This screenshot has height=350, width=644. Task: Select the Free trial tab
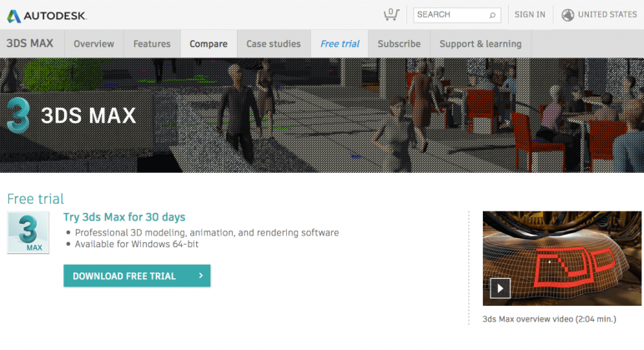(x=340, y=43)
